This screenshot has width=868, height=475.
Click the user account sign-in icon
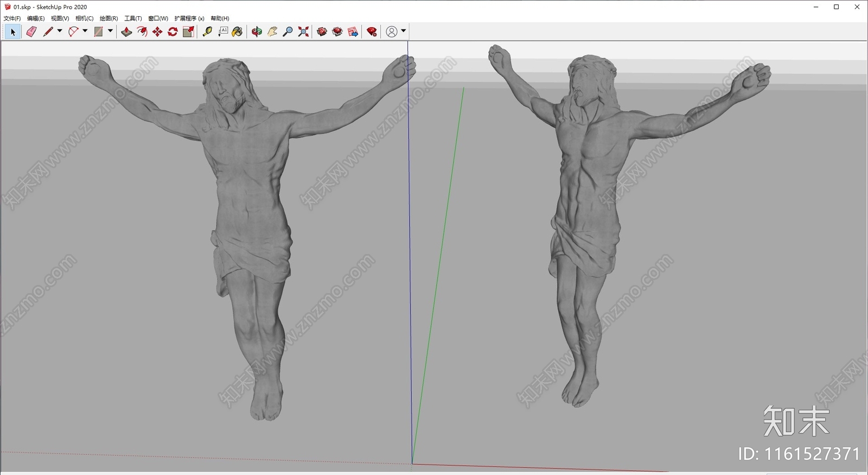[x=392, y=32]
